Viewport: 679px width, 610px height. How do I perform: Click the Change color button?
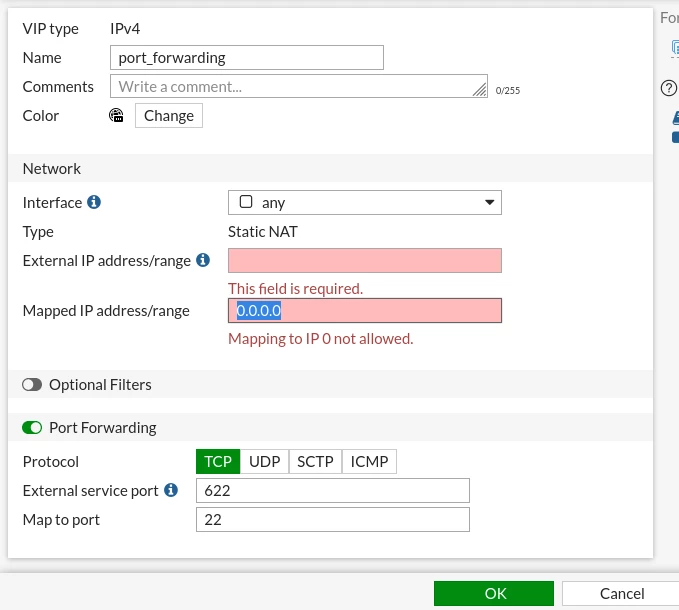pos(169,116)
